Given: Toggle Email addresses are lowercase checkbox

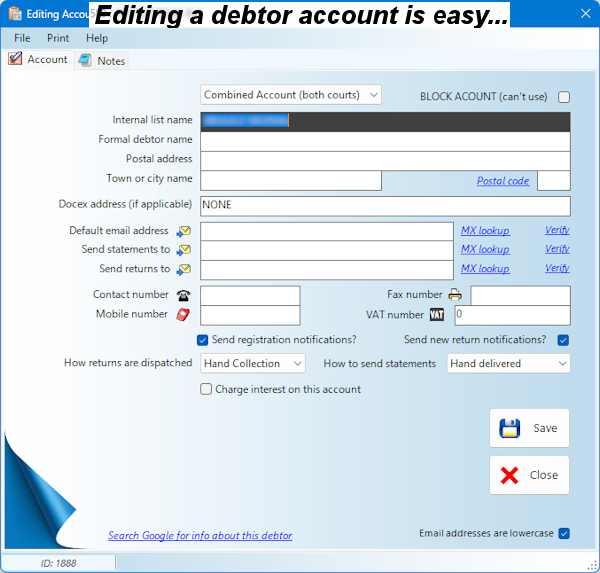Looking at the screenshot, I should (564, 533).
